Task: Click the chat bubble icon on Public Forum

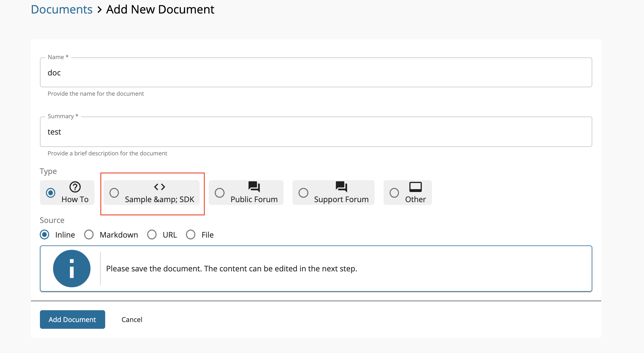Action: [254, 186]
